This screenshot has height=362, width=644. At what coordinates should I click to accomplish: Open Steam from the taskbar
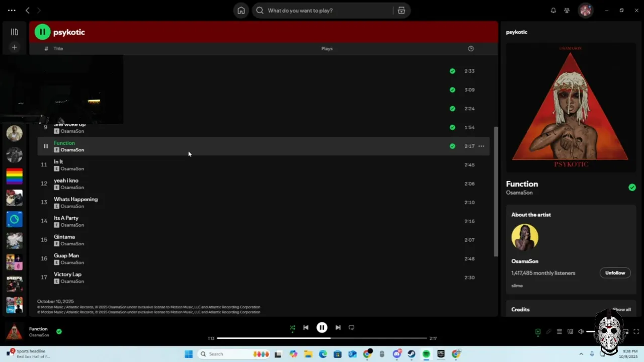pos(412,354)
